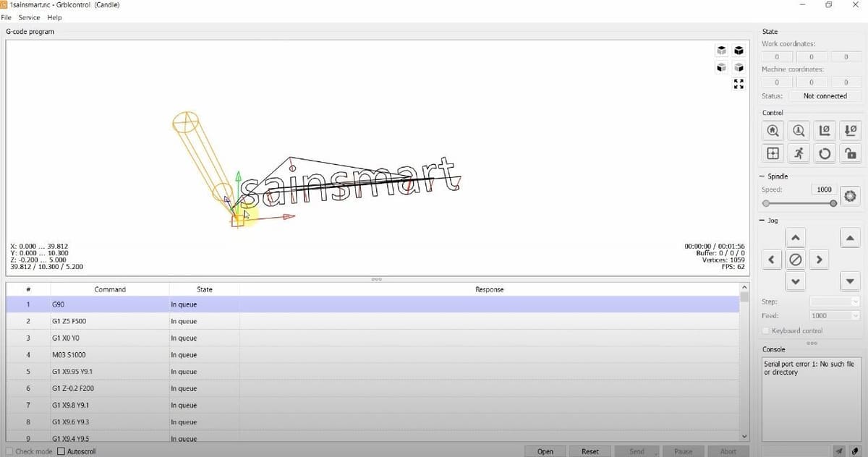
Task: Click the console command input field
Action: click(x=796, y=450)
